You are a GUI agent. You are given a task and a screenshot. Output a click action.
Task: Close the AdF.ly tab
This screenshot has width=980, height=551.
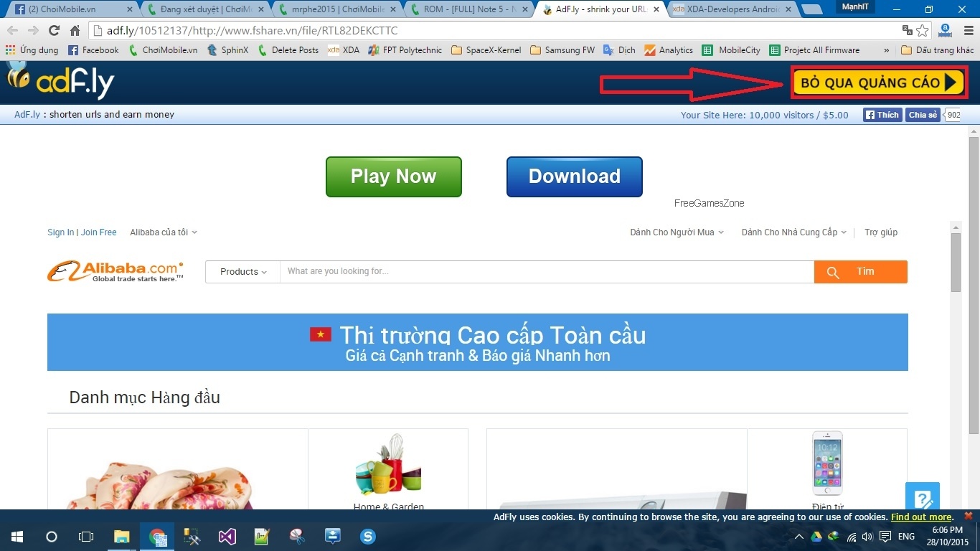pyautogui.click(x=658, y=9)
